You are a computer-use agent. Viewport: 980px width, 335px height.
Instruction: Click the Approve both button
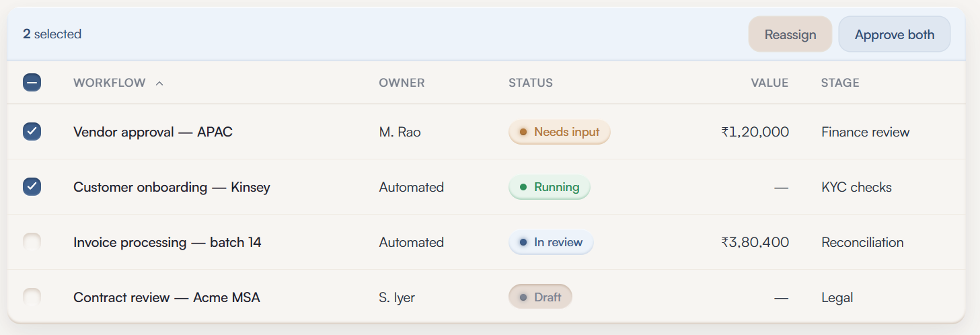tap(895, 34)
